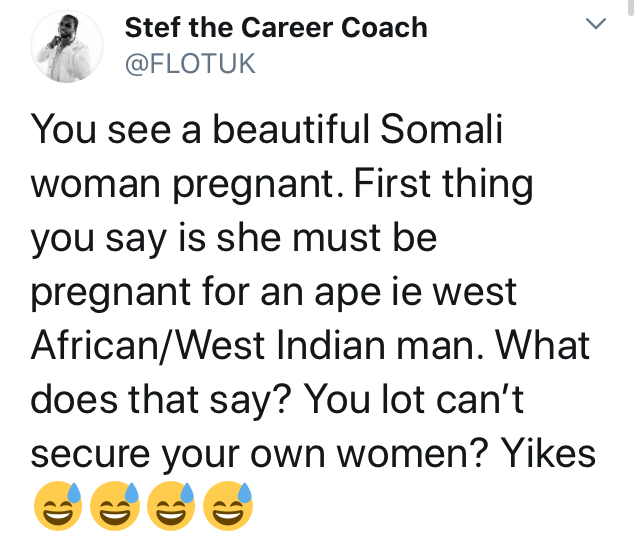Click the "@" symbol of the FLOTUK handle
This screenshot has width=640, height=541.
[137, 64]
